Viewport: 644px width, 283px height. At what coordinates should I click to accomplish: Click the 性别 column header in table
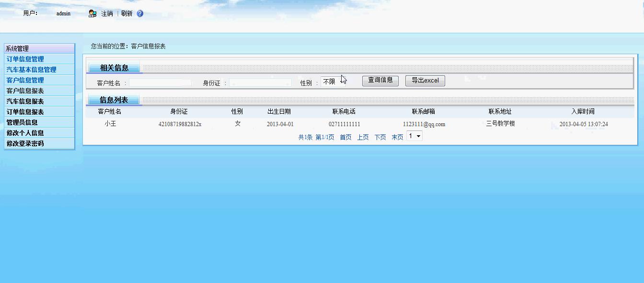237,111
